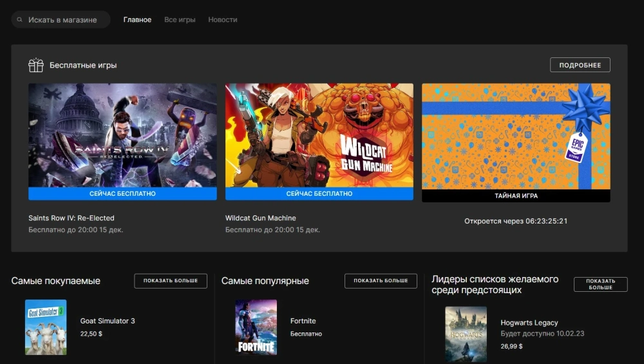Open the Saints Row IV Re-Elected banner image

point(122,135)
